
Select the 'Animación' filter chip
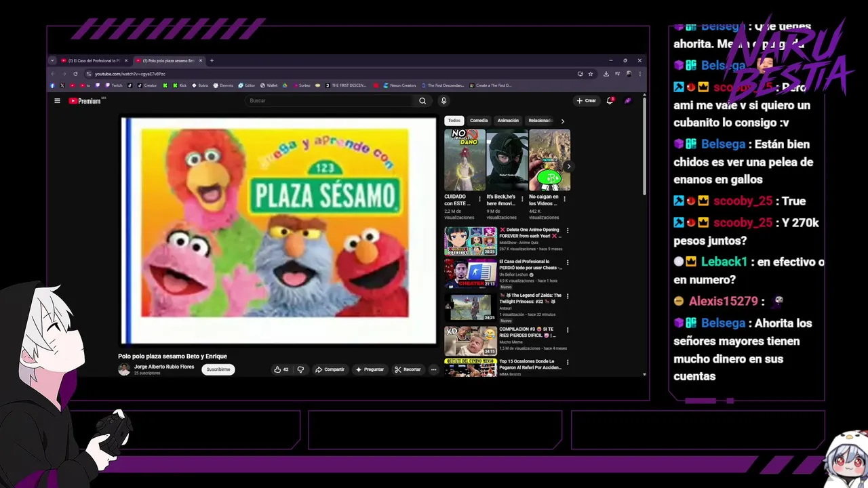pos(508,121)
